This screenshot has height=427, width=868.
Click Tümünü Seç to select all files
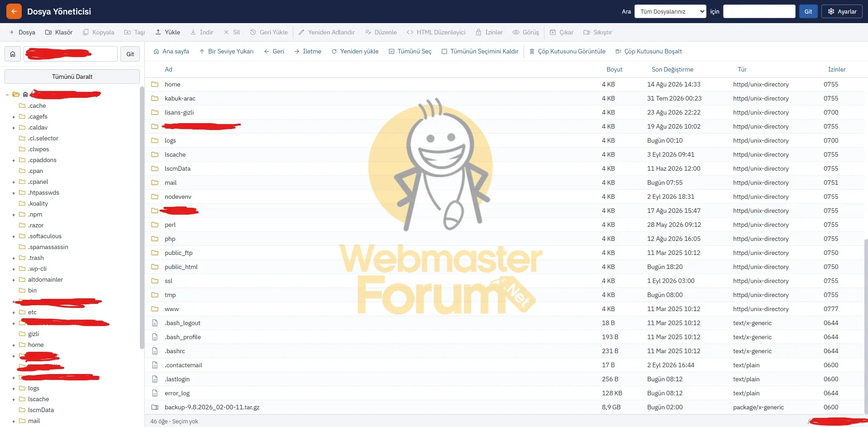[410, 51]
